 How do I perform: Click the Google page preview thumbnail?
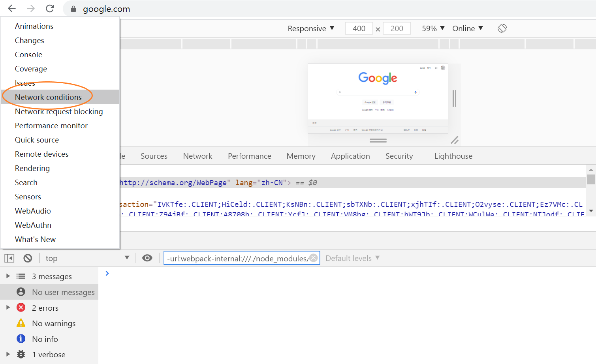coord(378,98)
